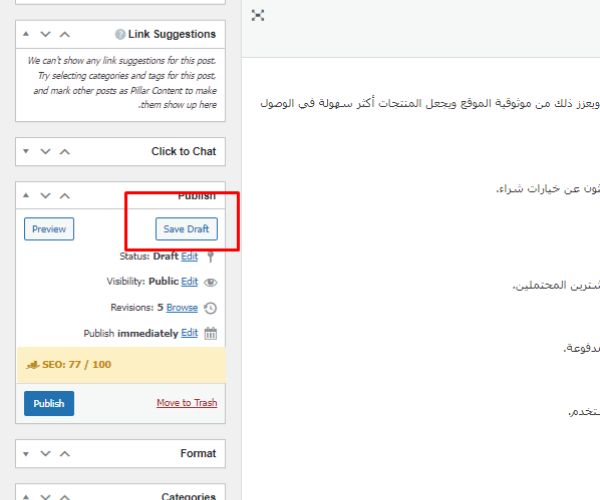Open the Link Suggestions help icon

(x=120, y=34)
